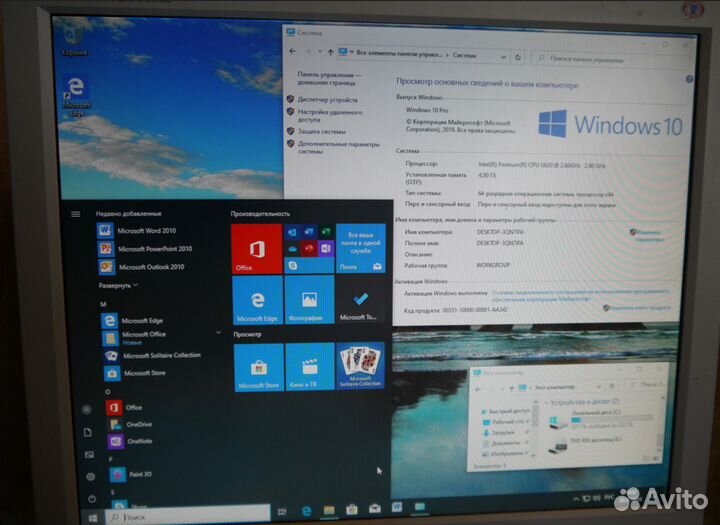Select Paint 3D in the apps list
The width and height of the screenshot is (720, 525).
tap(138, 475)
